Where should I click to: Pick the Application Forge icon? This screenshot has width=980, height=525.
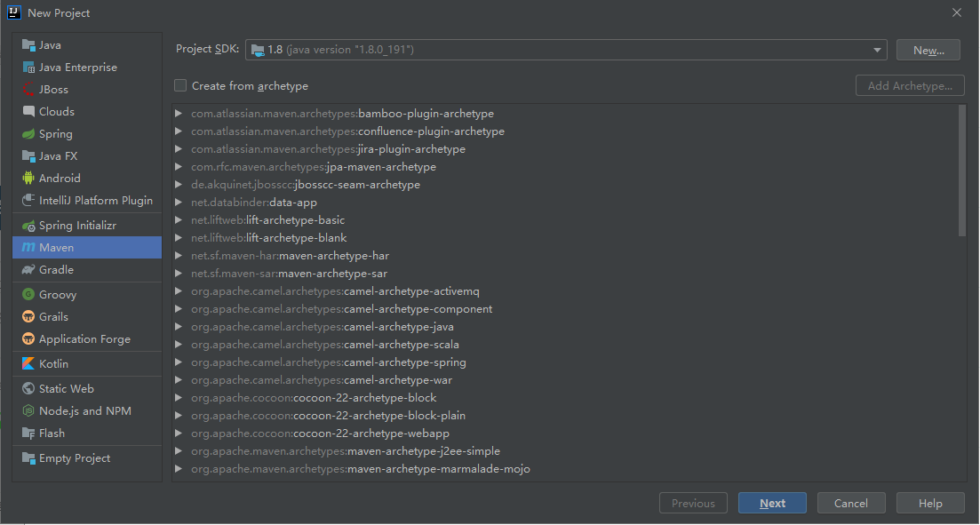point(28,338)
